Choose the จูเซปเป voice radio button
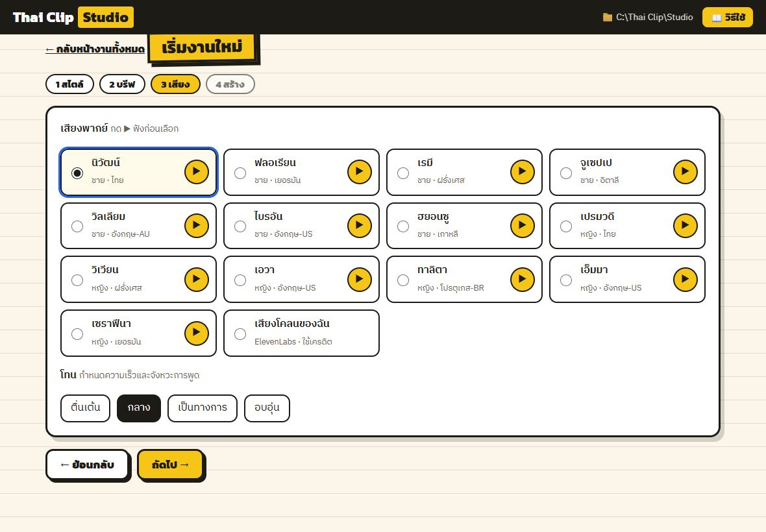 pyautogui.click(x=565, y=173)
